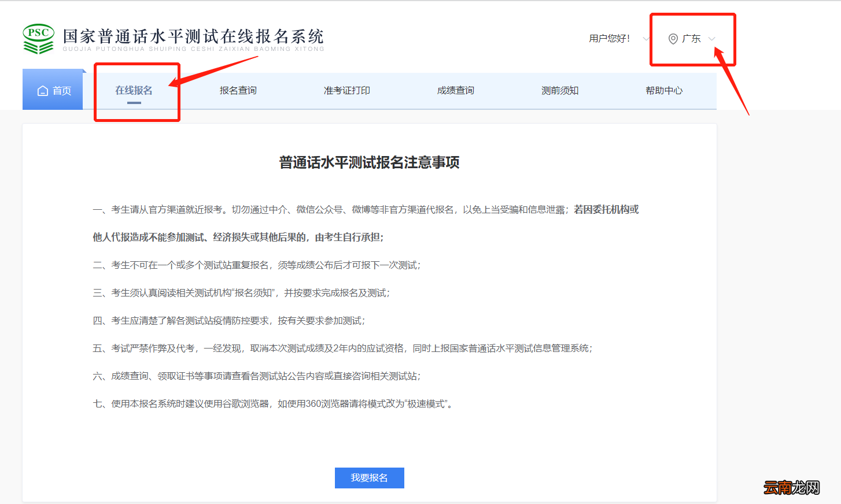Click rule 二 about 重复报名
The width and height of the screenshot is (841, 504).
pos(257,265)
